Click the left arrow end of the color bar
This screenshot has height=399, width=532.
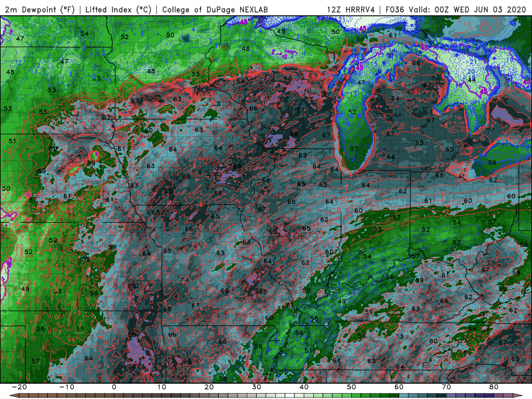13,396
